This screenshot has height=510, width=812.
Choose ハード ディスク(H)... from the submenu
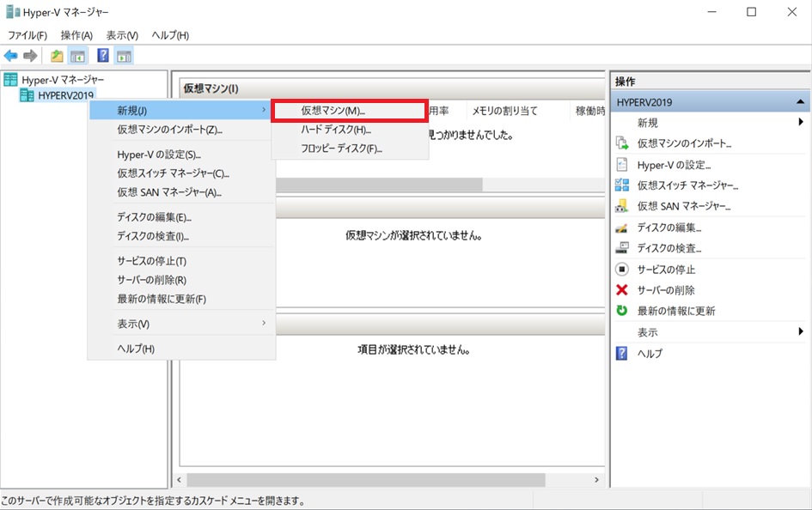[x=350, y=130]
